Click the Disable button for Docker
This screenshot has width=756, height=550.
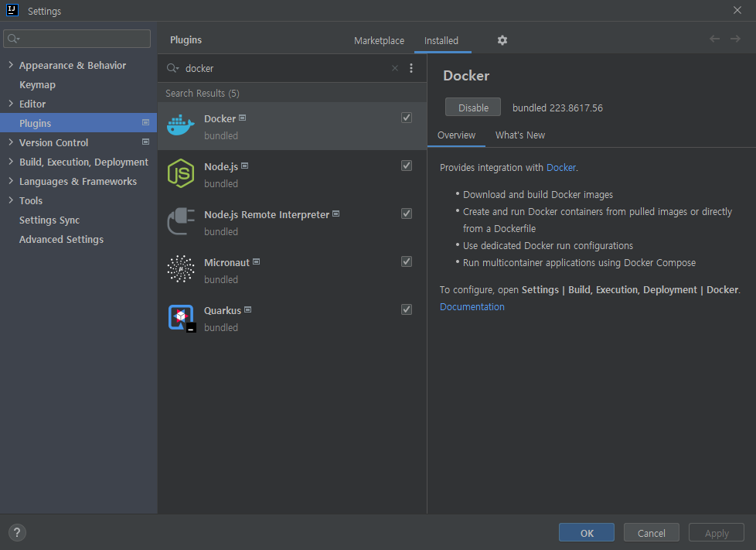(473, 108)
